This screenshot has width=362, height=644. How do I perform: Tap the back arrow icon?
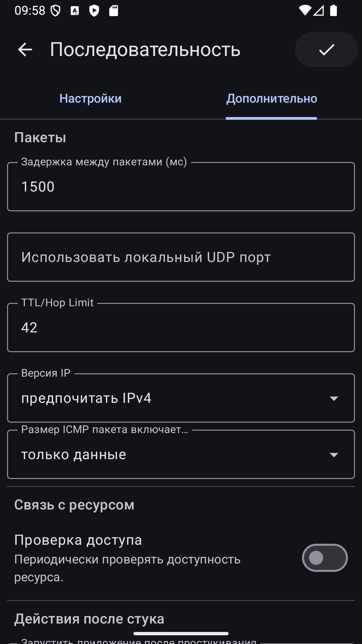pos(25,50)
